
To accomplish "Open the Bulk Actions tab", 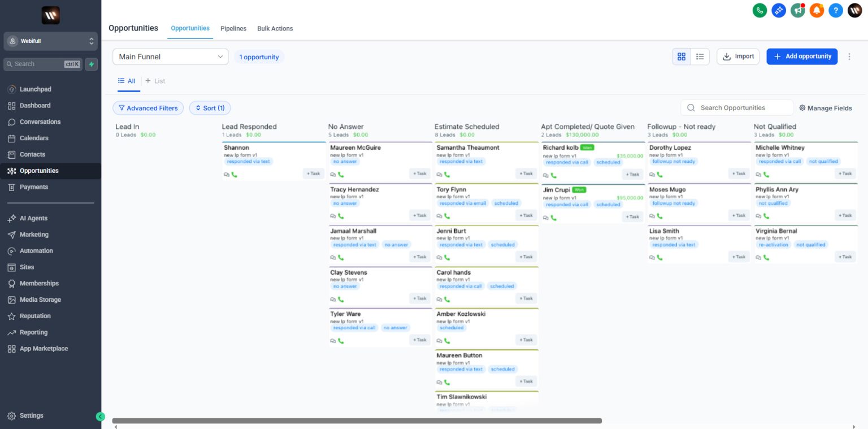I will pos(275,28).
